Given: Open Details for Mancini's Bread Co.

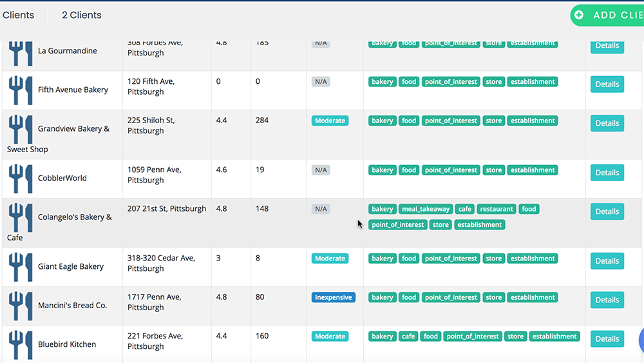Looking at the screenshot, I should pyautogui.click(x=607, y=300).
